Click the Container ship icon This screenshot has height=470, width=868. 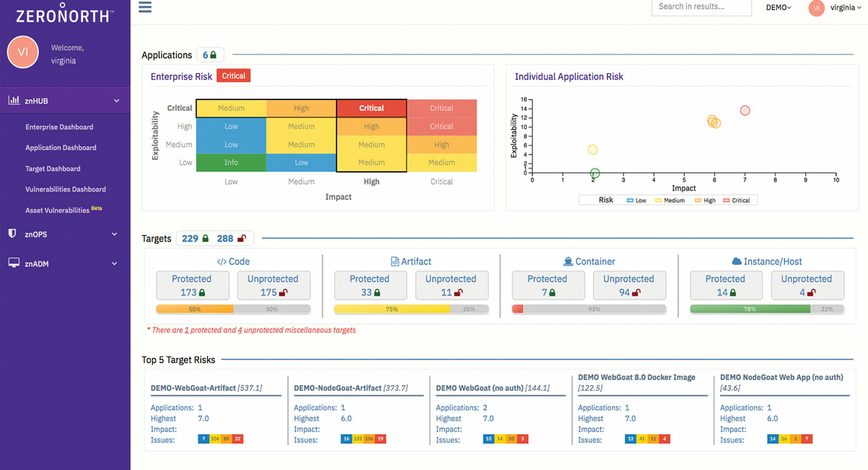(568, 261)
